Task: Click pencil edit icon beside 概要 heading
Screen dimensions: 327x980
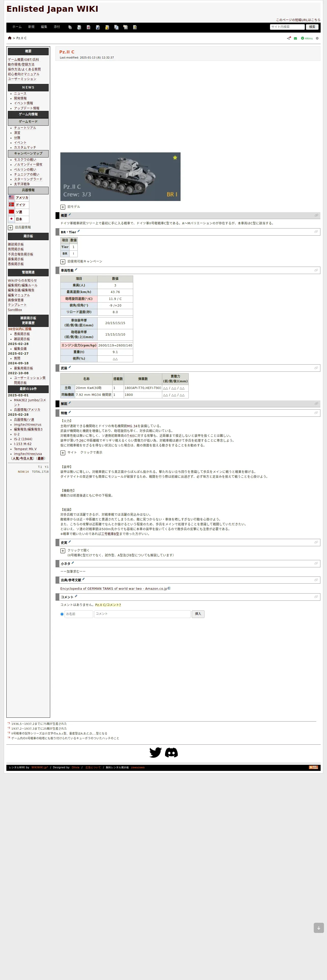Action: pos(70,214)
